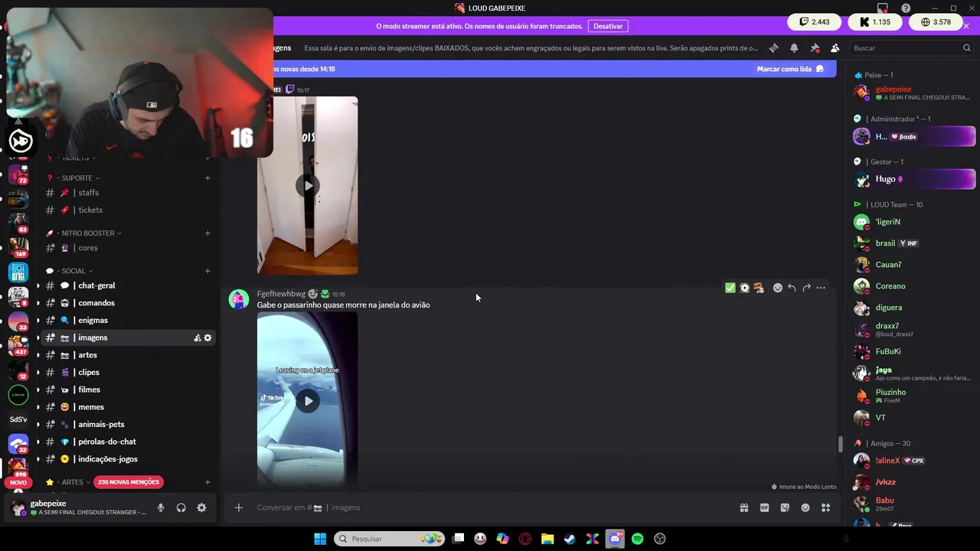Add channel to NITRO BOOSTER category
The width and height of the screenshot is (980, 551).
tap(207, 233)
